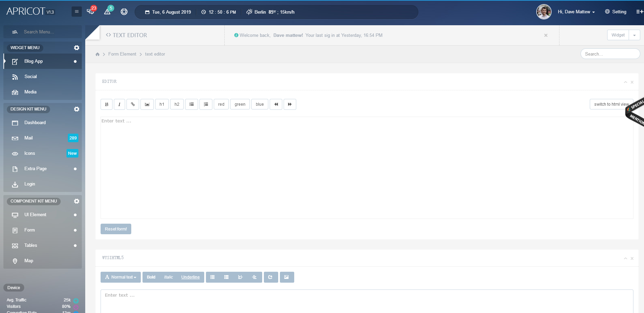Open Media in sidebar
The width and height of the screenshot is (644, 313).
coord(43,92)
